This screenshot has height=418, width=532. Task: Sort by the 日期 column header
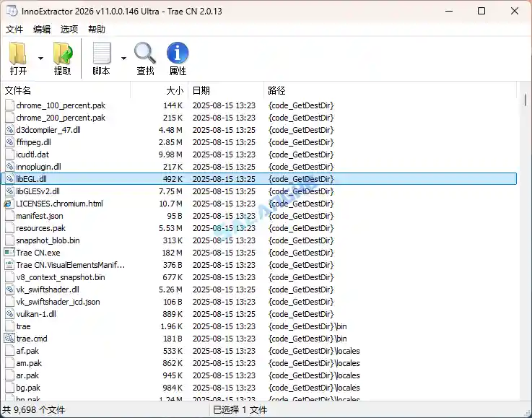click(227, 90)
